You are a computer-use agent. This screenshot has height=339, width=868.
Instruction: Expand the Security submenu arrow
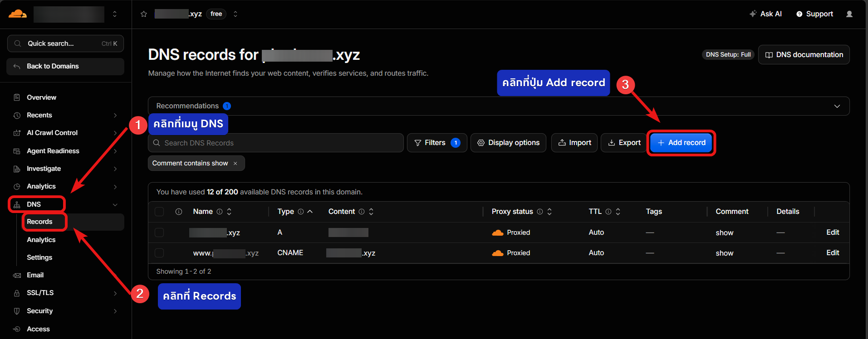tap(115, 311)
